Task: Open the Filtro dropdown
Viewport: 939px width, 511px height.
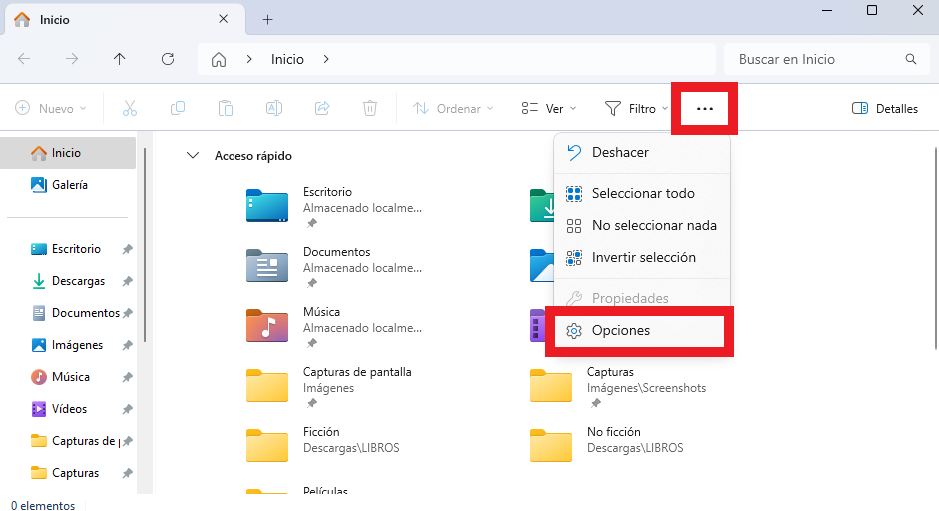Action: coord(637,108)
